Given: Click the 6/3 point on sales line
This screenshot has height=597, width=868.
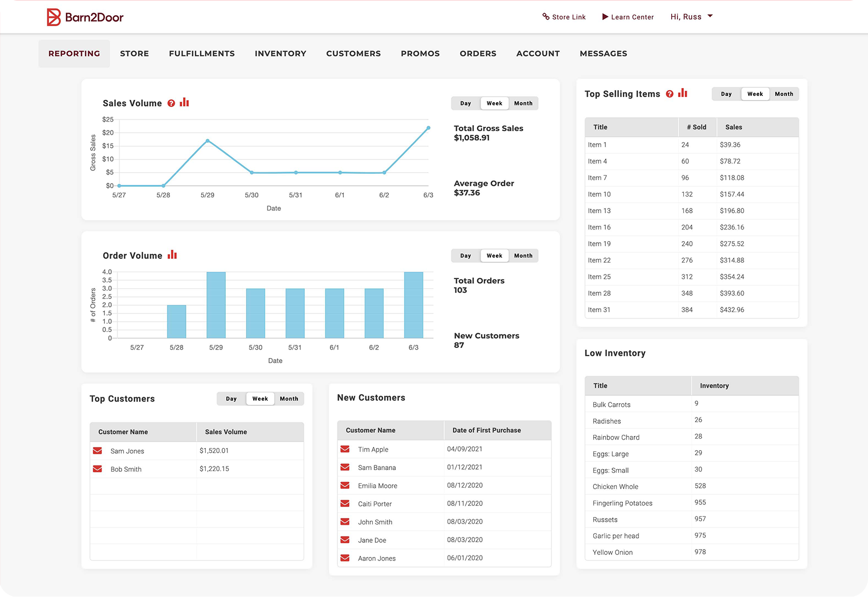Looking at the screenshot, I should pos(428,128).
